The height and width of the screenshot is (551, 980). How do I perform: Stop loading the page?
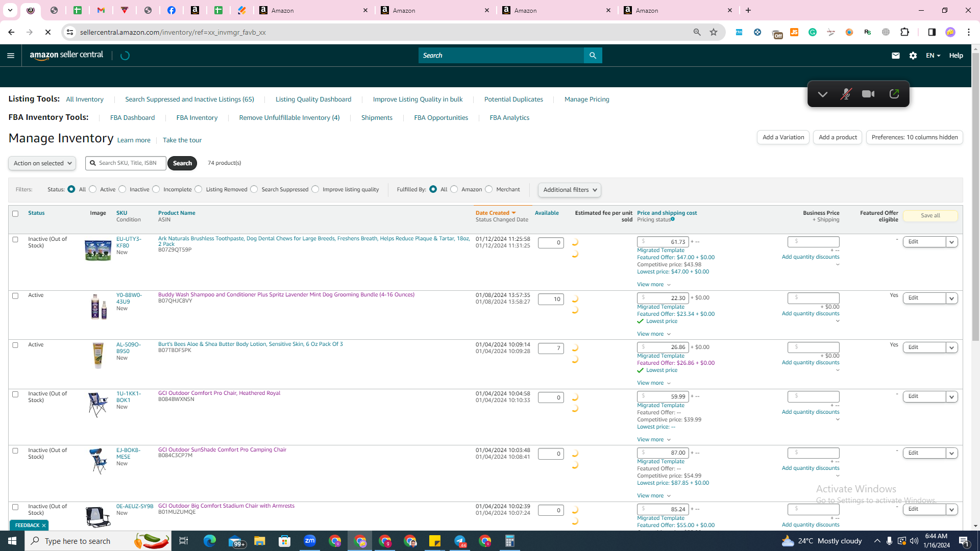click(x=48, y=32)
